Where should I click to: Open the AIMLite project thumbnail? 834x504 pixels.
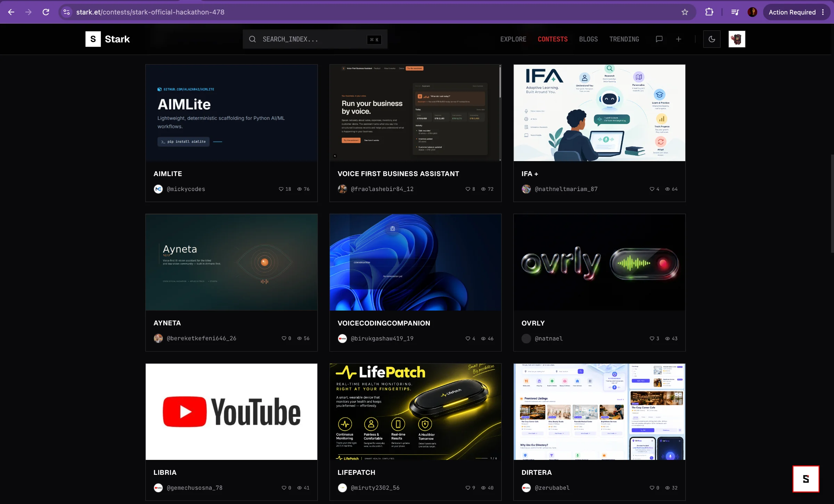231,113
